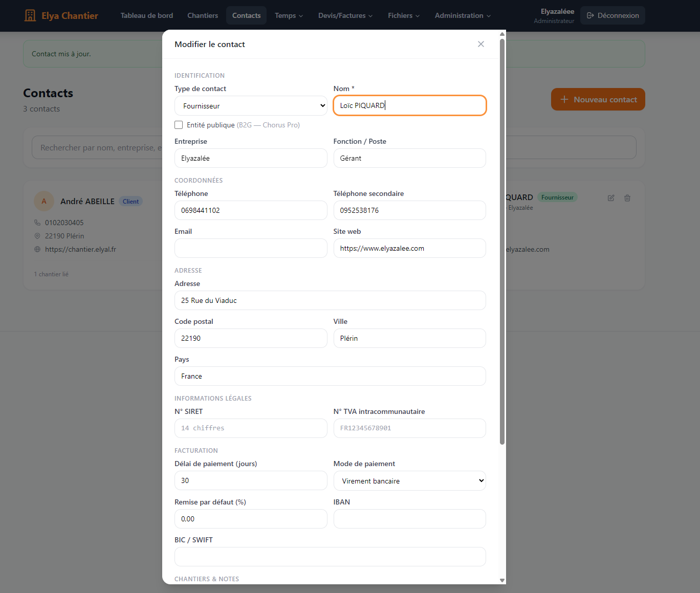Open the Type de contact dropdown
700x593 pixels.
pos(251,106)
